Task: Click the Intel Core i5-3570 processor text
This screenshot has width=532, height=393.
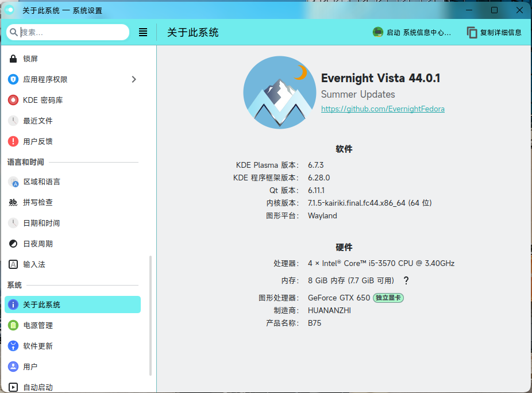Action: (381, 263)
